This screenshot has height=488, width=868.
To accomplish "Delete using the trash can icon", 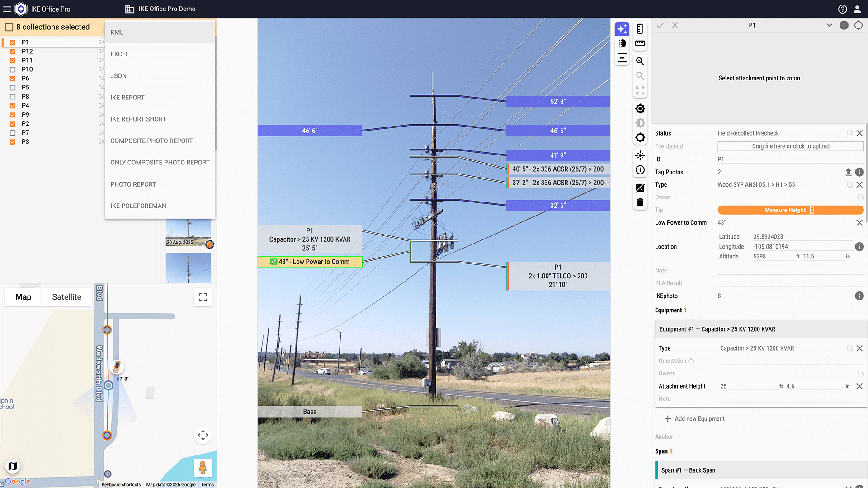I will click(x=640, y=202).
